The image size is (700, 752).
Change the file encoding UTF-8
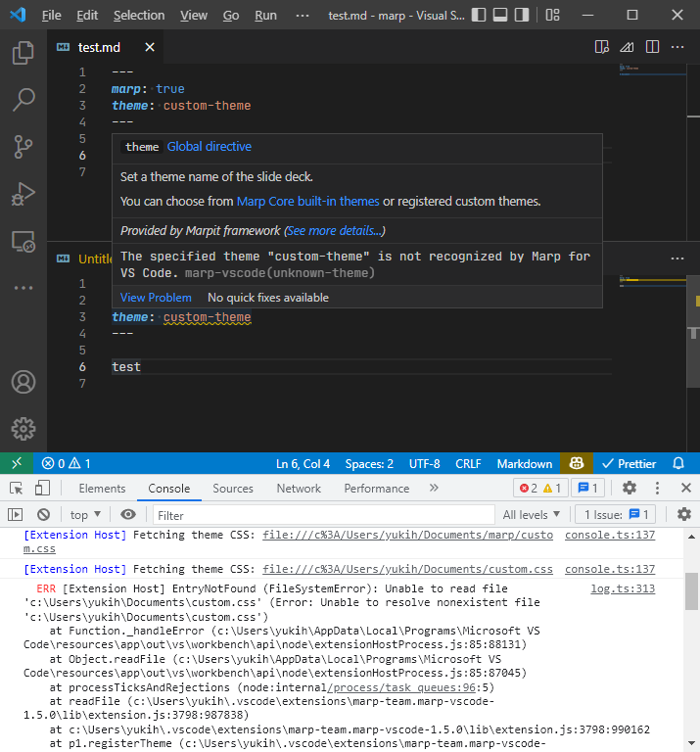click(x=424, y=463)
